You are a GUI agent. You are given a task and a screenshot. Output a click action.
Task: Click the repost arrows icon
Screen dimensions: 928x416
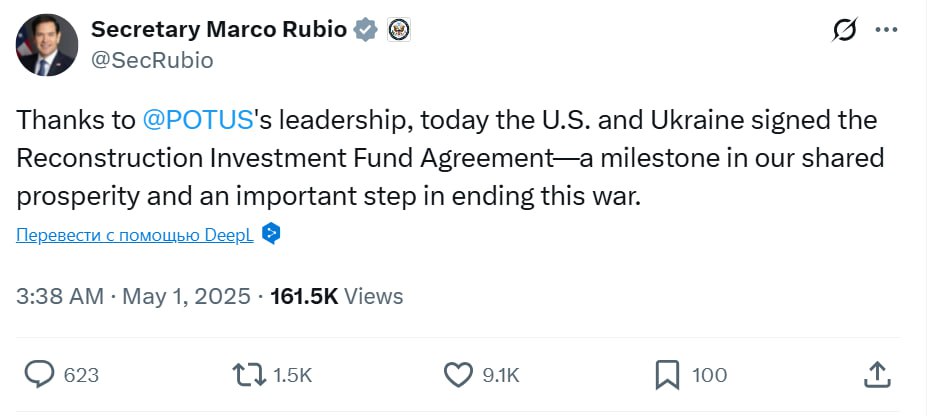point(247,375)
